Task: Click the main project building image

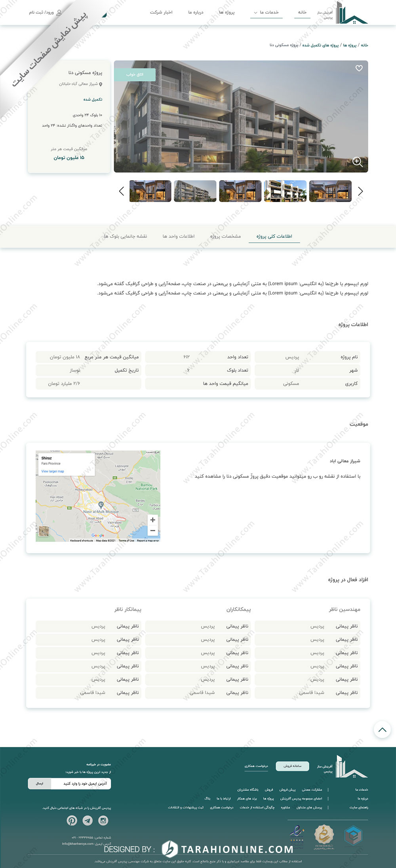Action: 241,116
